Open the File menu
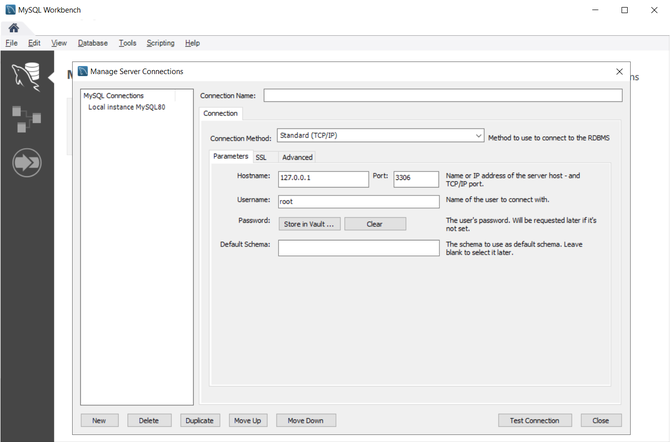Screen dimensions: 670x442 pyautogui.click(x=12, y=43)
